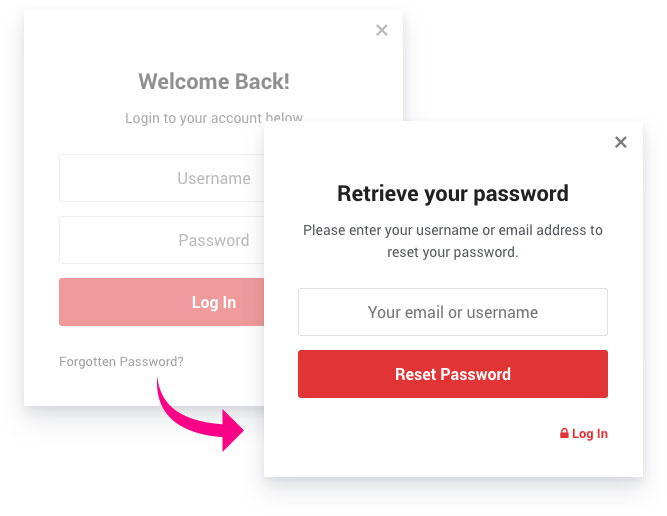Click the Retrieve your password heading
667x516 pixels.
[452, 193]
